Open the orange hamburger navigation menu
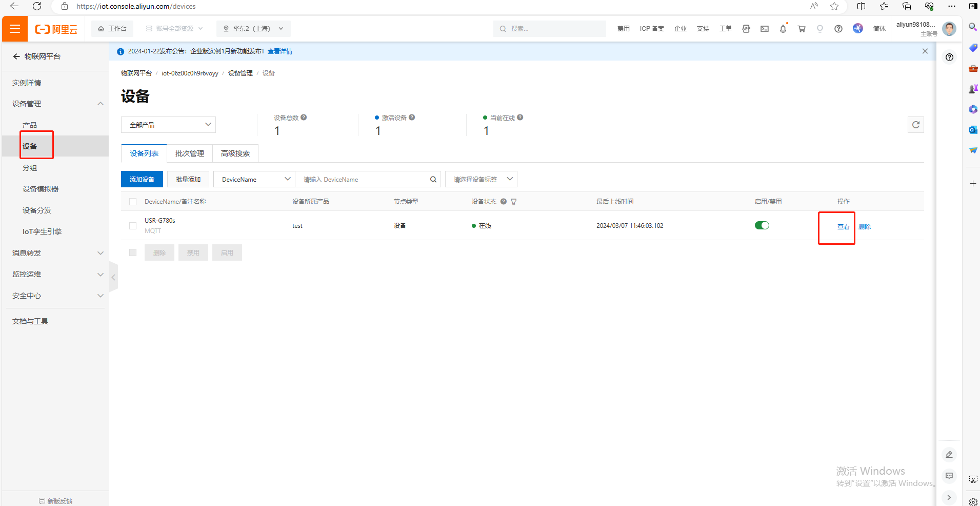 (x=15, y=29)
